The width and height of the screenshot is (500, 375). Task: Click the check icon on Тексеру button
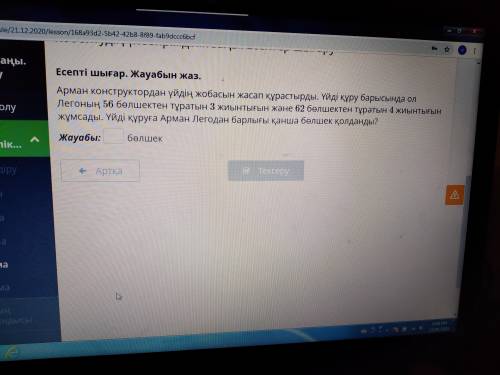pyautogui.click(x=246, y=171)
